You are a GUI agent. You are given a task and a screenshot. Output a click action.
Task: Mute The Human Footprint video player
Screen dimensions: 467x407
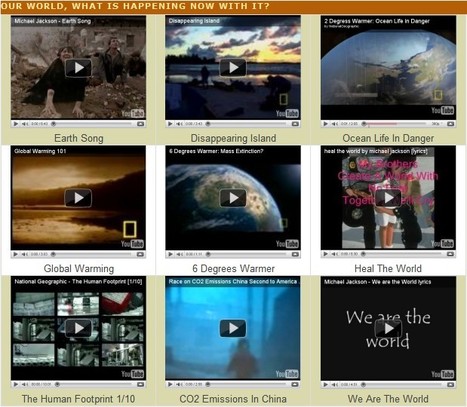25,384
